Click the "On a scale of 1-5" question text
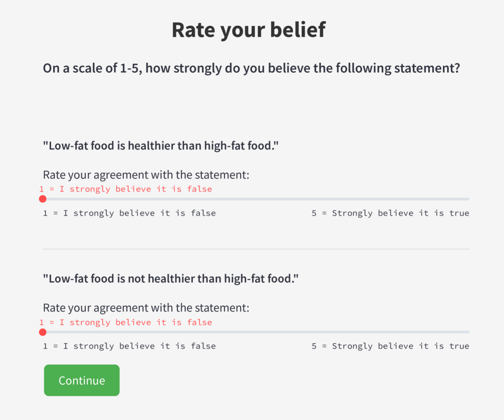504x420 pixels. [252, 68]
